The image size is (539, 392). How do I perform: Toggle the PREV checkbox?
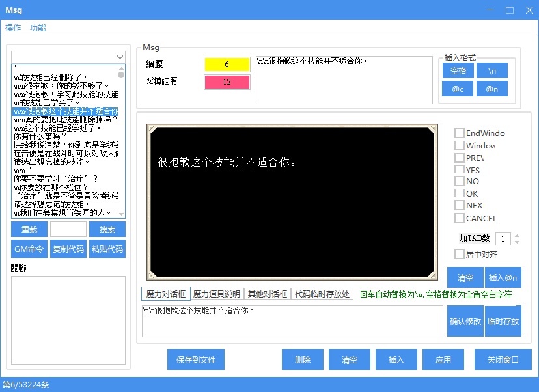(459, 158)
